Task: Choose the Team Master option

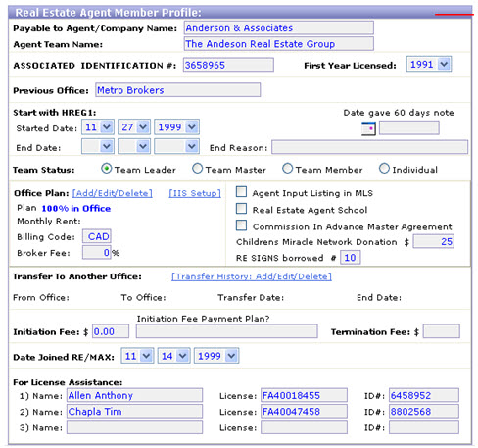Action: coord(197,169)
